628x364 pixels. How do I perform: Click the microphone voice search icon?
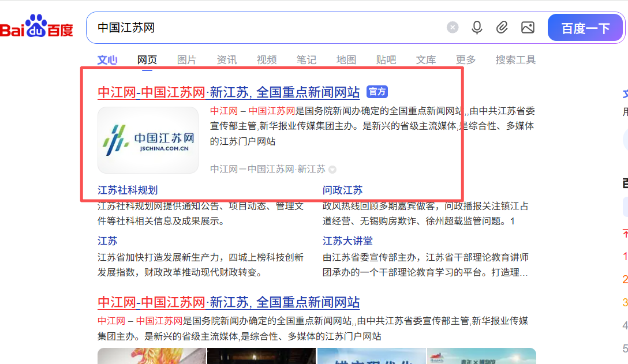(x=477, y=27)
